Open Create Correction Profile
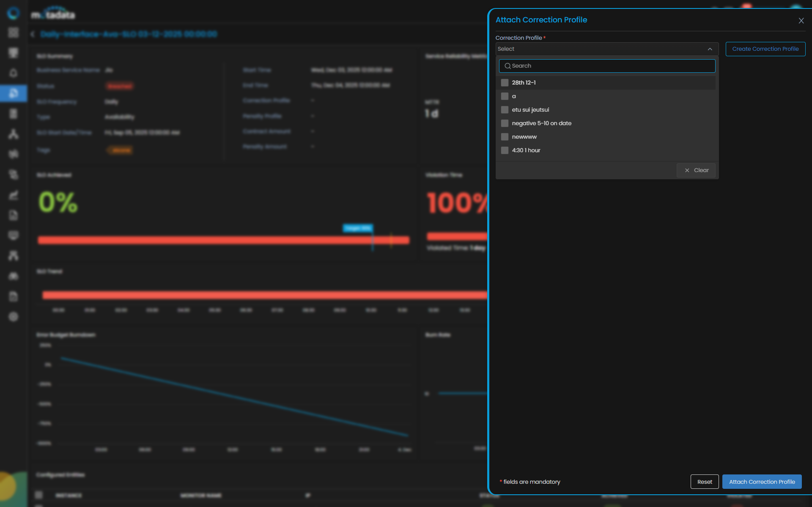The width and height of the screenshot is (812, 507). (x=765, y=49)
